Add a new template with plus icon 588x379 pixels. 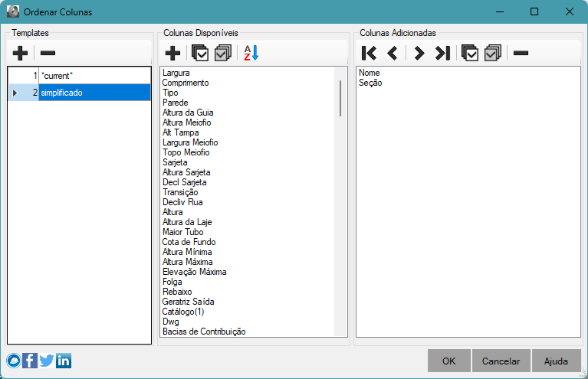pyautogui.click(x=21, y=53)
